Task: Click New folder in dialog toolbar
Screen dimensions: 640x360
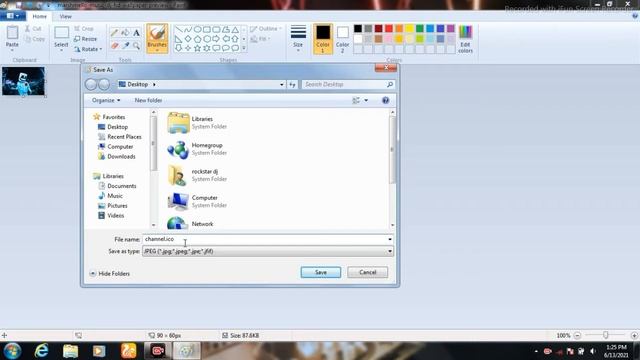Action: 148,100
